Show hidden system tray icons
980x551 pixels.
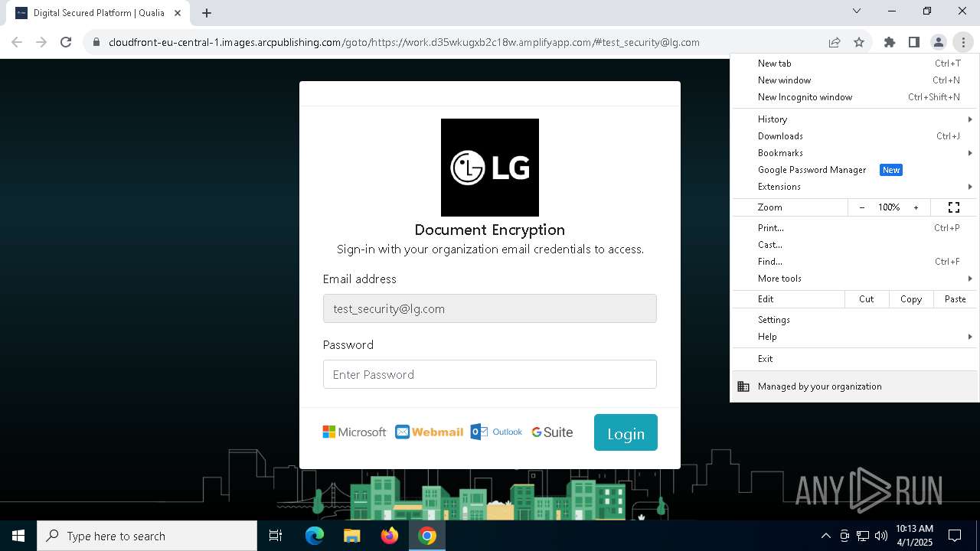tap(825, 536)
